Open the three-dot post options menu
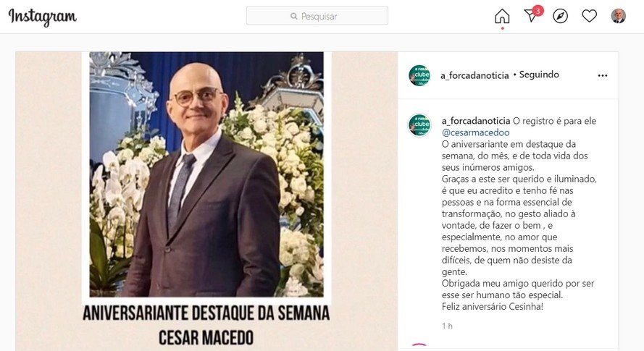This screenshot has width=644, height=351. pyautogui.click(x=603, y=75)
